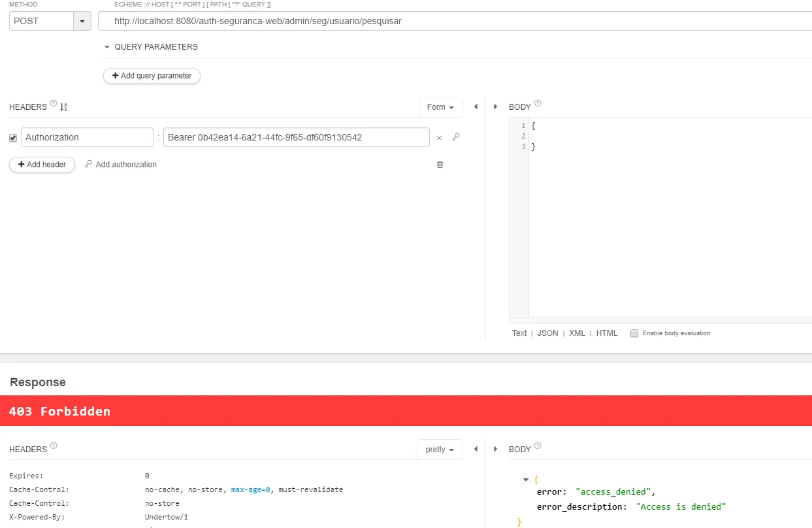
Task: Click the key icon beside the Bearer token
Action: [456, 137]
